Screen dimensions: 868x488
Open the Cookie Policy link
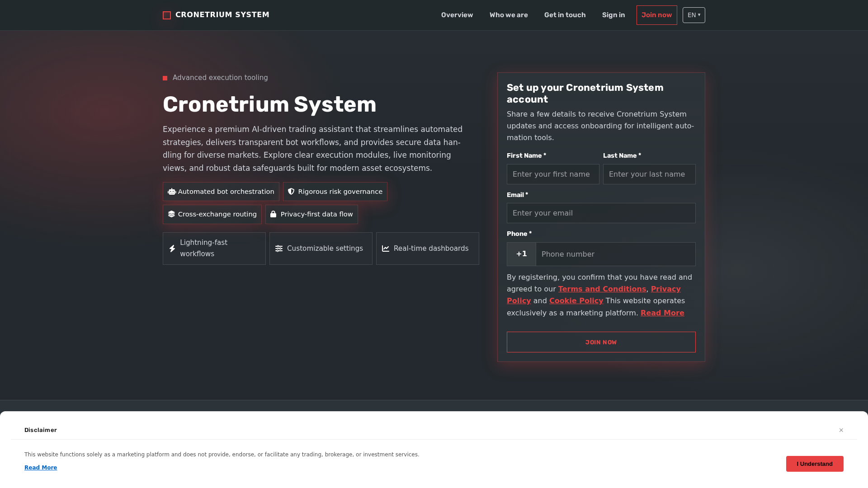(576, 300)
